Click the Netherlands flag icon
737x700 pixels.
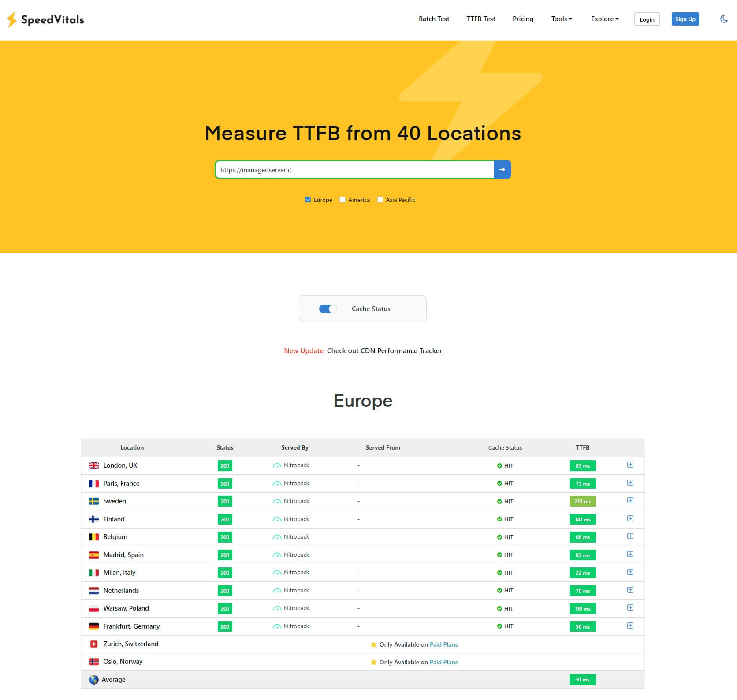coord(94,591)
